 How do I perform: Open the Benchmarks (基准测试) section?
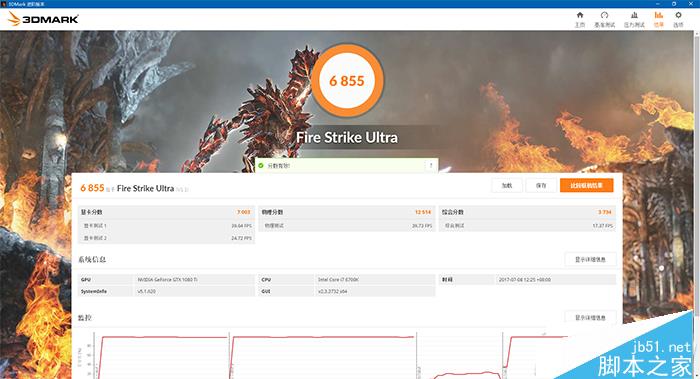click(604, 20)
